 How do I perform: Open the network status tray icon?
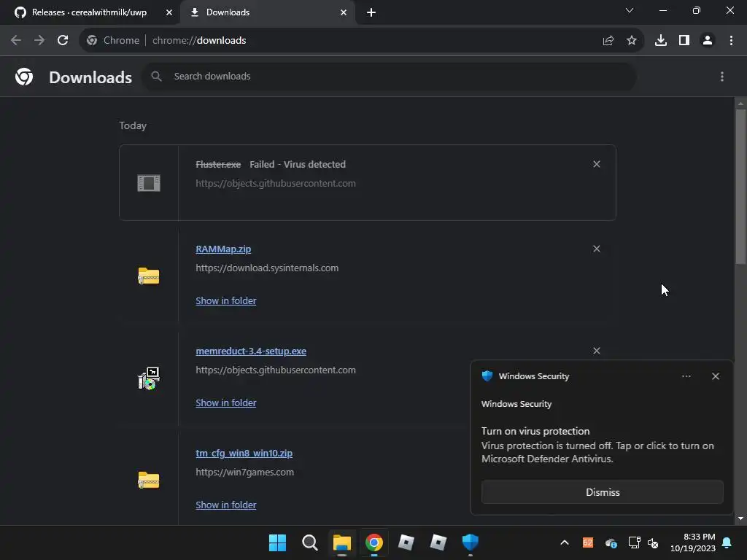pyautogui.click(x=634, y=542)
